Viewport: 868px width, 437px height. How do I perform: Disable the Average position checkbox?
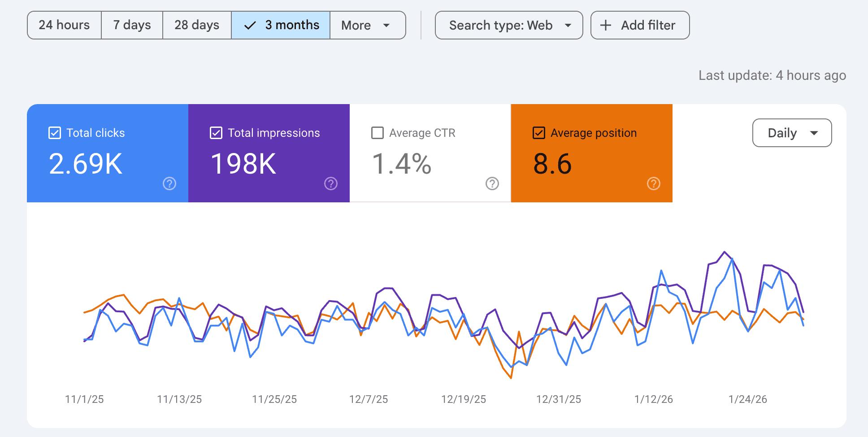tap(539, 133)
